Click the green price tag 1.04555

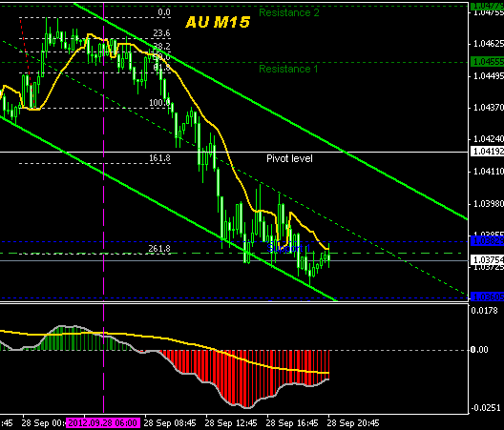[x=487, y=62]
